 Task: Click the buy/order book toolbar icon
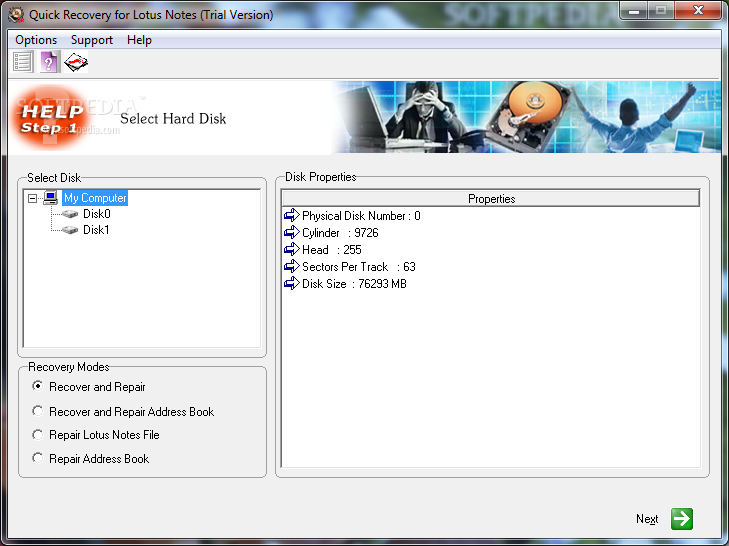pos(76,62)
